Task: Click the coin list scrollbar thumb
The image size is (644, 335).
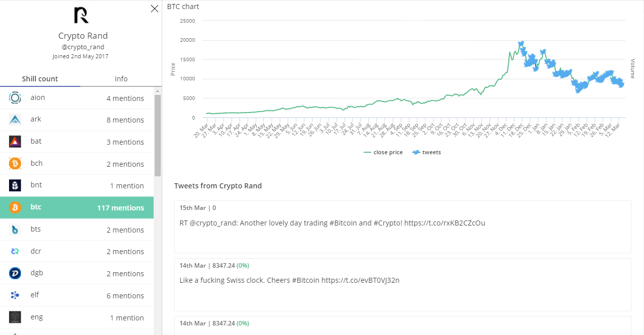Action: 158,136
